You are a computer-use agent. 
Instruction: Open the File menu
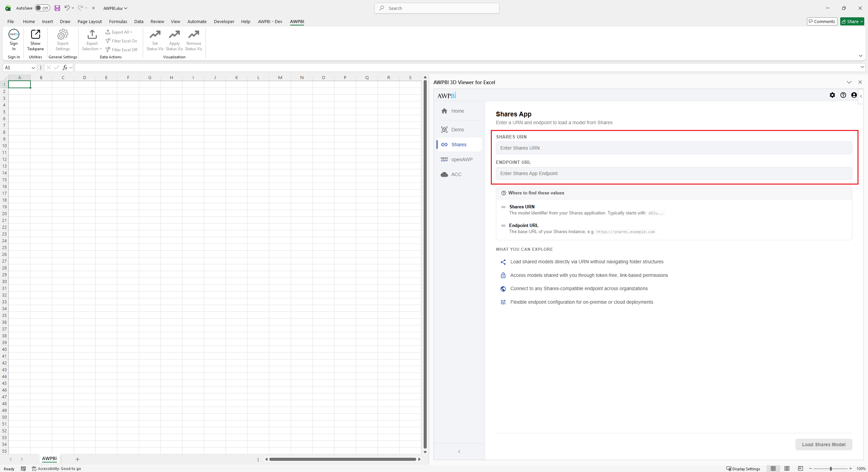(11, 21)
